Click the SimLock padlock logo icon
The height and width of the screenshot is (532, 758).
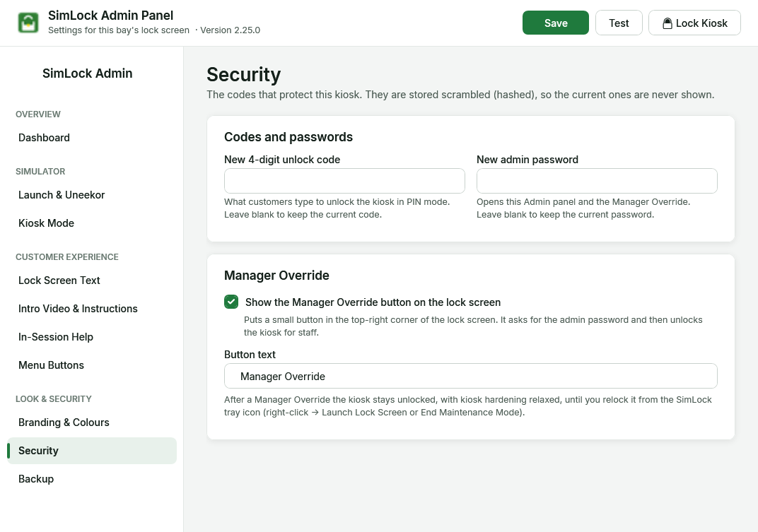pyautogui.click(x=28, y=23)
